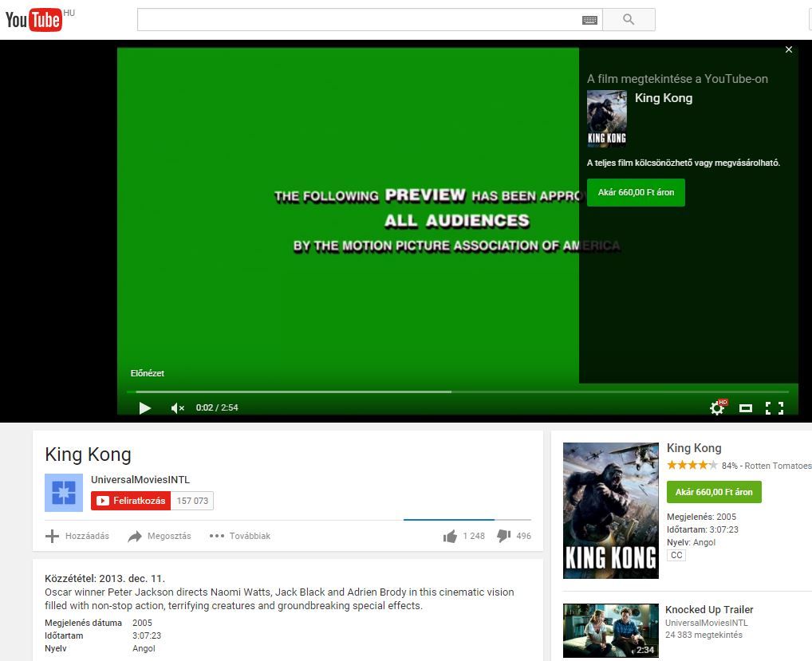Open the King Kong sidebar title link
812x661 pixels.
[694, 448]
